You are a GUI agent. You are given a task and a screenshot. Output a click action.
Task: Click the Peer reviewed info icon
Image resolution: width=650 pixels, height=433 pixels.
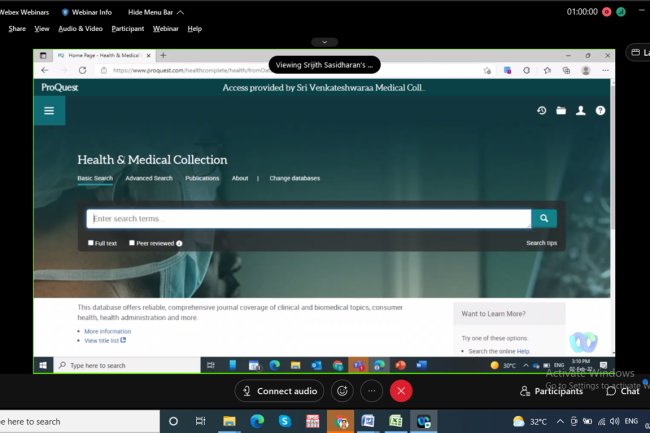[179, 243]
